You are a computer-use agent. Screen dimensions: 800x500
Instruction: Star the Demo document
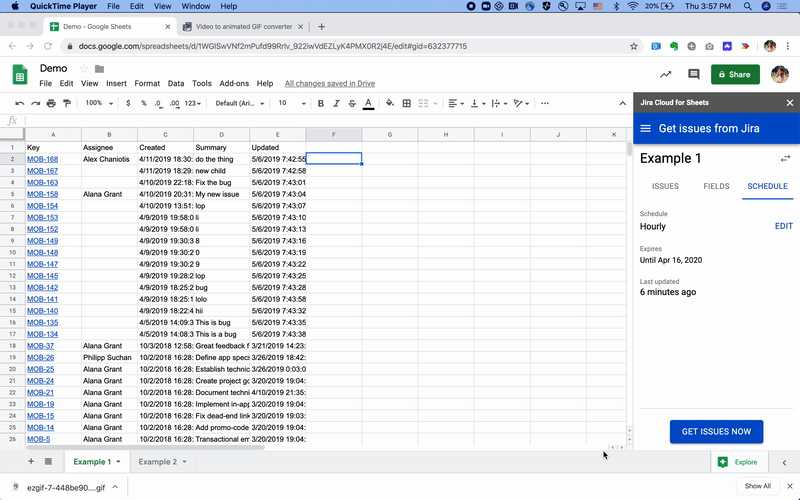click(84, 69)
